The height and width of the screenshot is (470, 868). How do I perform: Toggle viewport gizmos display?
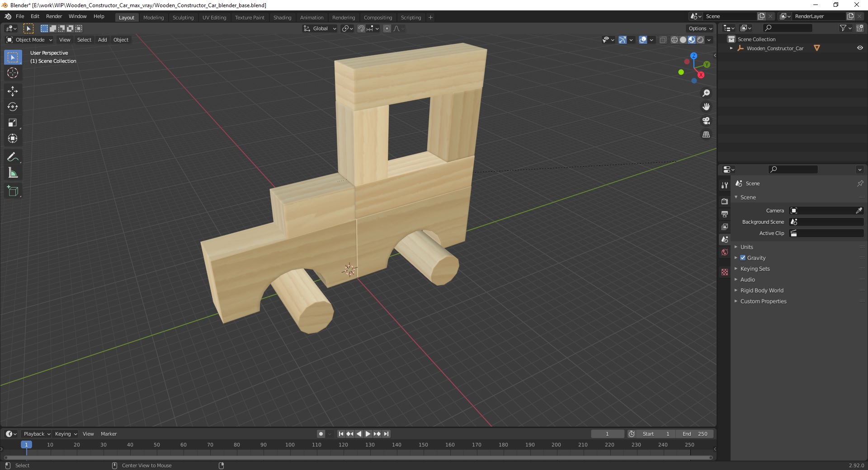[623, 40]
